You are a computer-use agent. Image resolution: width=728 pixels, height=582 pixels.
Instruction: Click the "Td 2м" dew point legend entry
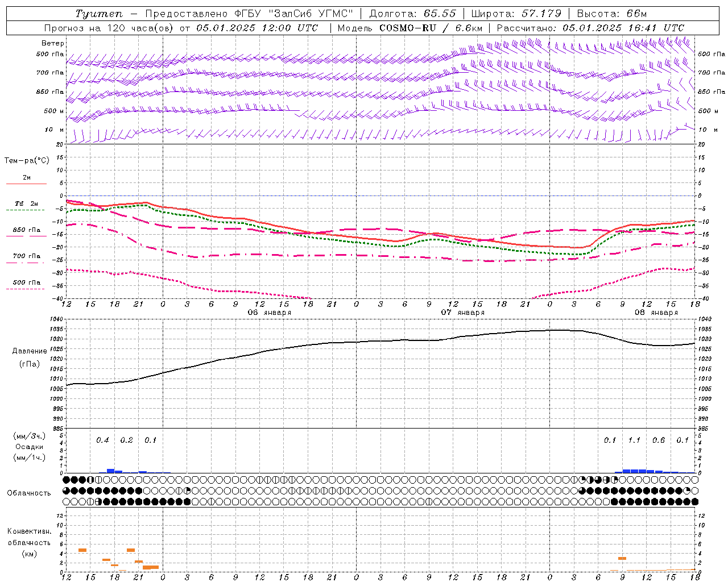(x=26, y=203)
